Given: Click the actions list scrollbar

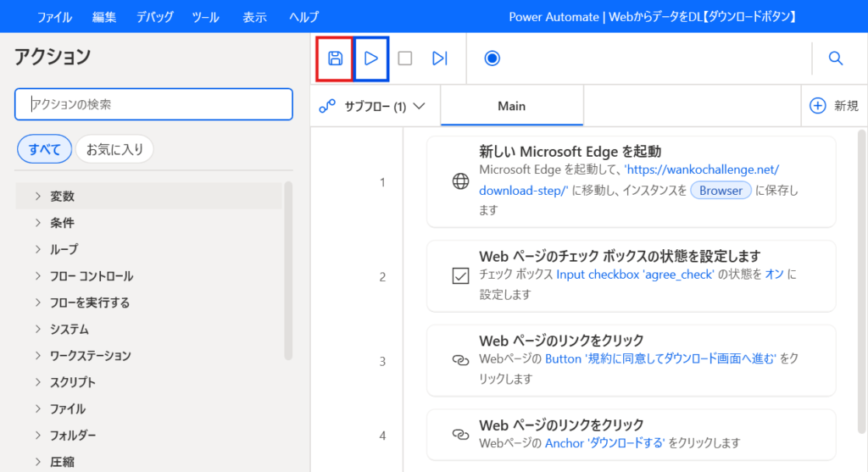Looking at the screenshot, I should (288, 270).
